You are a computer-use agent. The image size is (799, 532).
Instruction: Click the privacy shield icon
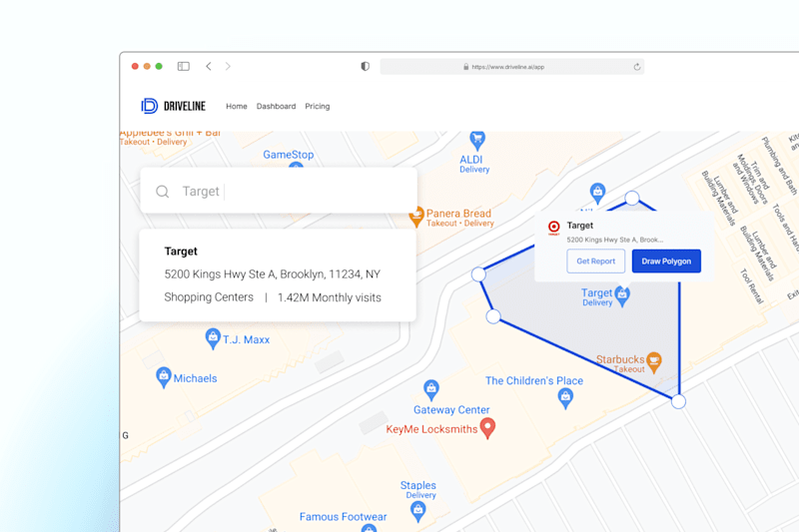365,66
